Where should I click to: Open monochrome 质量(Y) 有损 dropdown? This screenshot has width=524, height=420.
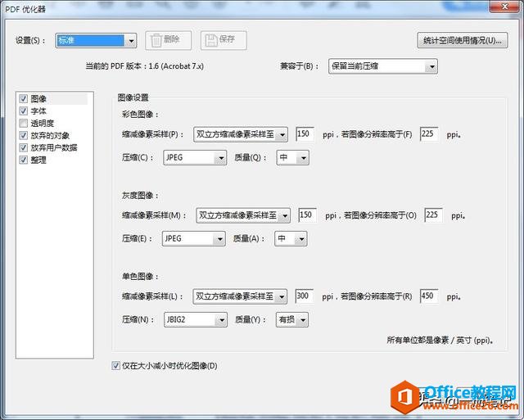click(292, 319)
